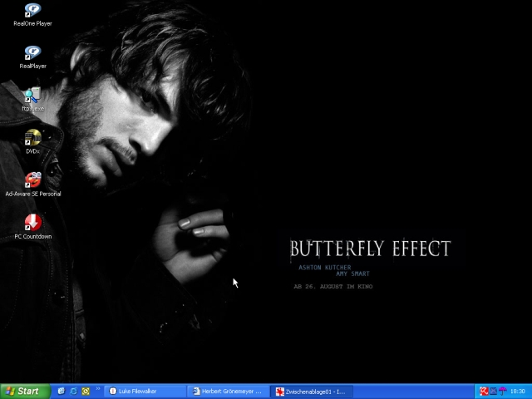Switch to Luke Filewalker taskbar window
This screenshot has height=399, width=532.
(x=144, y=391)
